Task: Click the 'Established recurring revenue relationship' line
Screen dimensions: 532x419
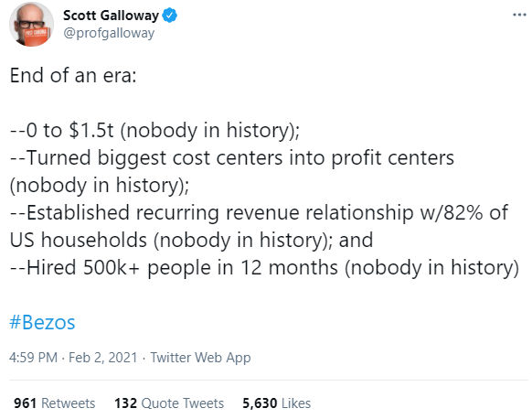Action: coord(259,213)
